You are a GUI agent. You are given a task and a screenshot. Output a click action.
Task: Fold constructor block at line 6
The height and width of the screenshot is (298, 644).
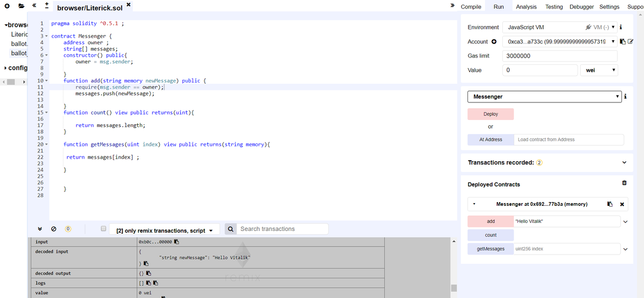click(x=47, y=55)
